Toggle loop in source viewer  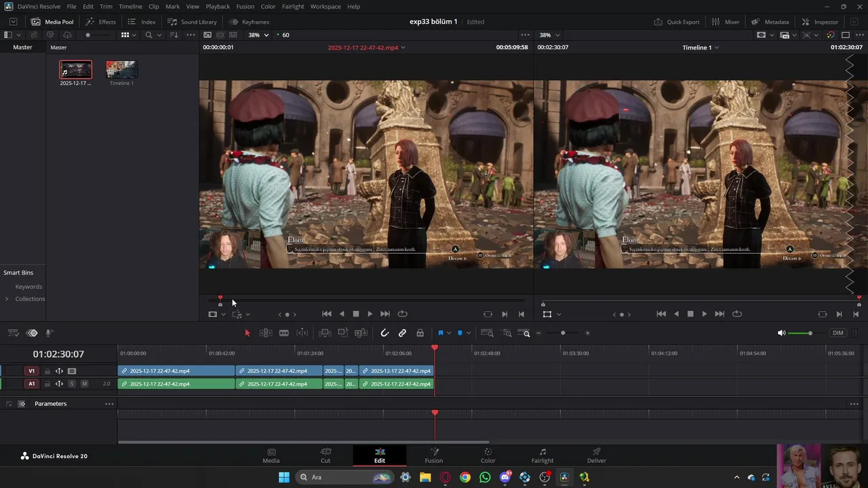coord(402,314)
